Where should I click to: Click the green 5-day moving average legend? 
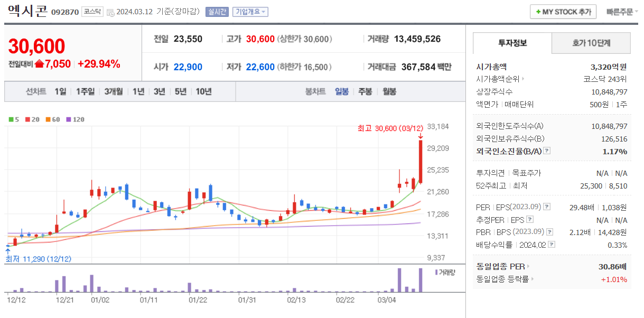tap(14, 119)
